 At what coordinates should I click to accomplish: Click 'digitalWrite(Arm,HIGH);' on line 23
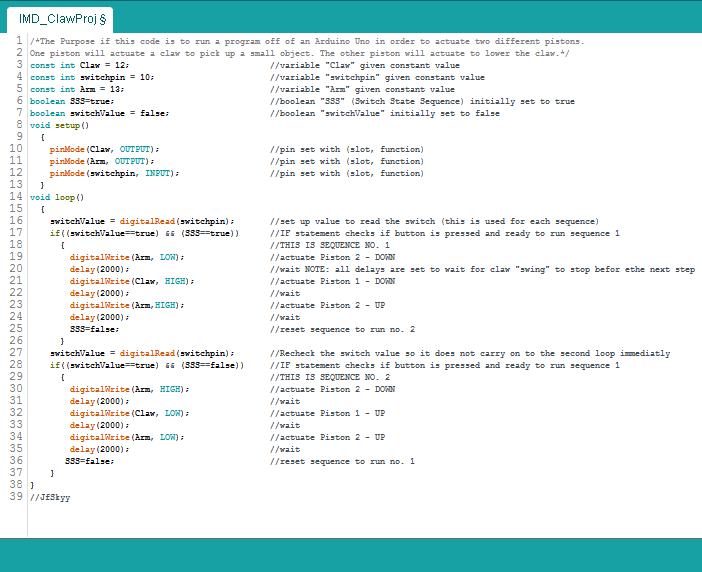(x=127, y=306)
